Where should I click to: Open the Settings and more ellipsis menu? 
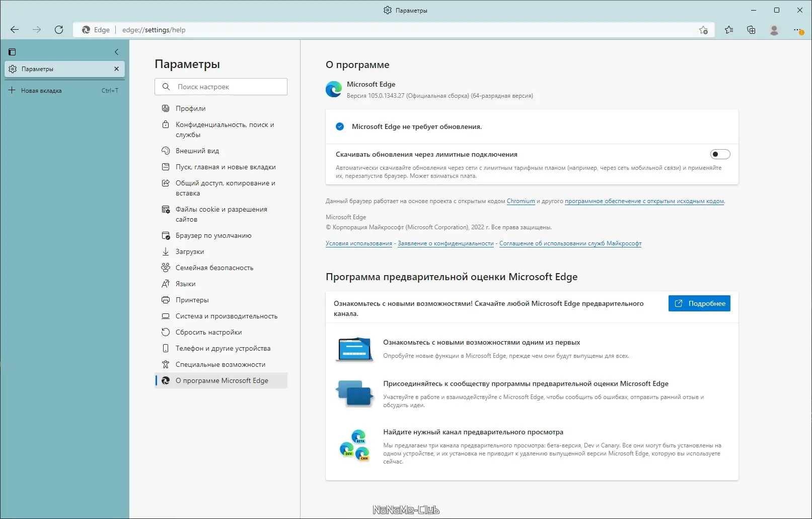(x=798, y=30)
